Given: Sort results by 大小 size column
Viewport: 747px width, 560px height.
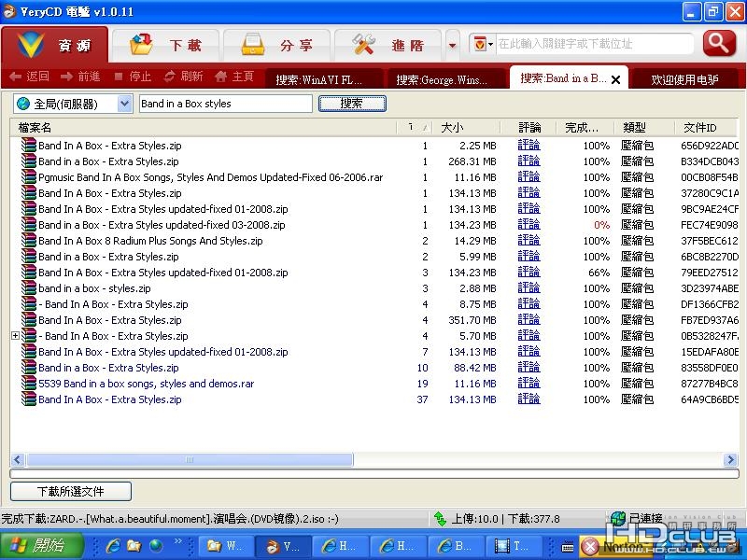Looking at the screenshot, I should coord(467,128).
